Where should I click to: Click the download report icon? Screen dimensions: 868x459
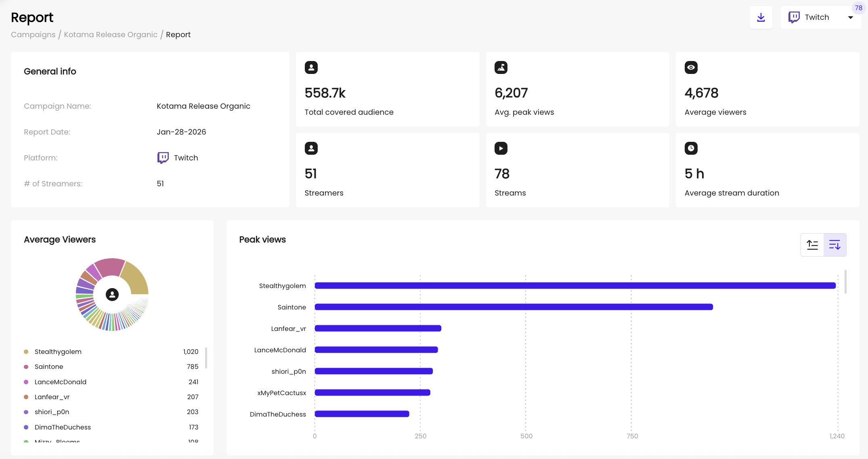point(761,17)
